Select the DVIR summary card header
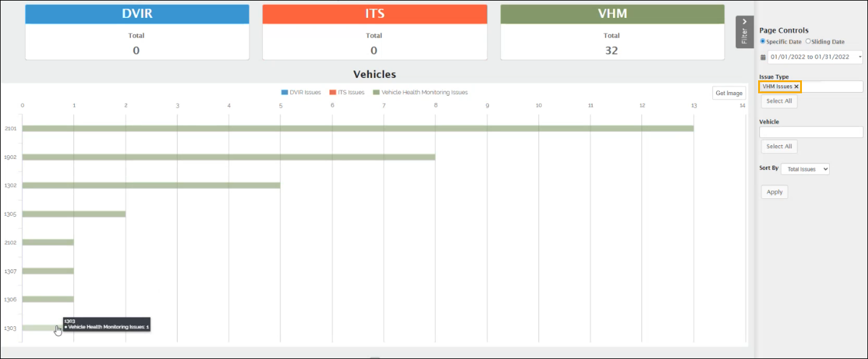The width and height of the screenshot is (868, 359). (136, 14)
